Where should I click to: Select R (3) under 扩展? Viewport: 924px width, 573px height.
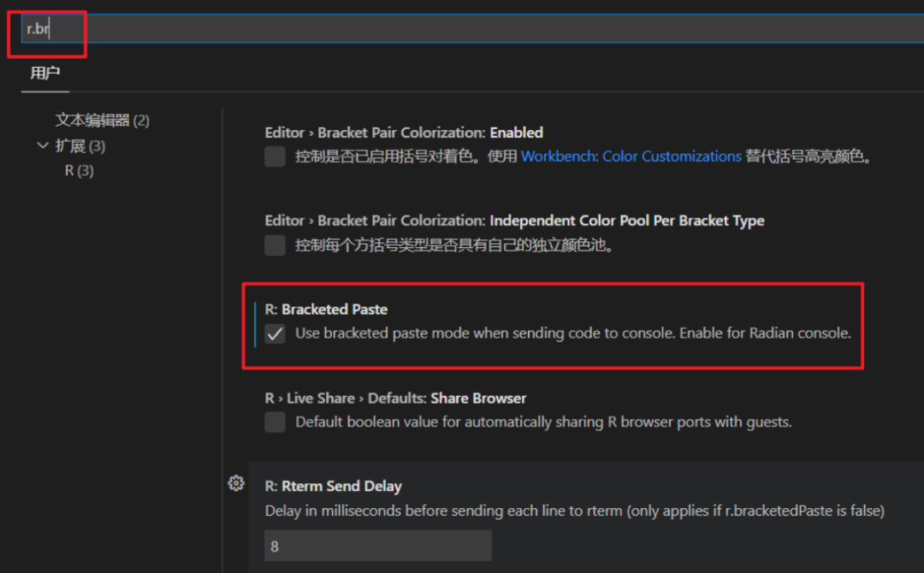click(x=80, y=171)
